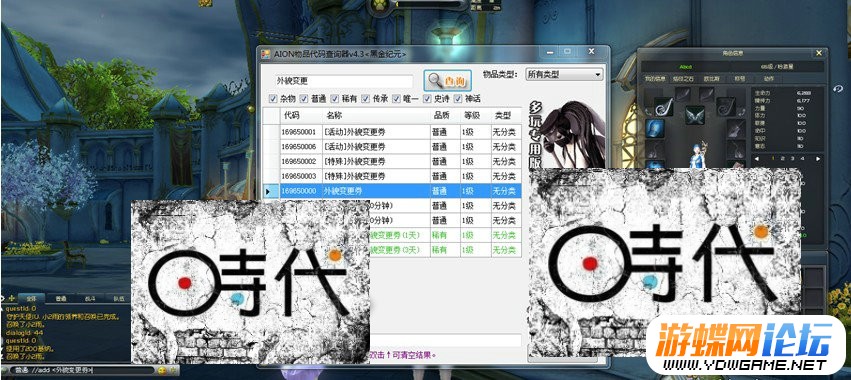Uncheck the 杂物 quality checkbox
This screenshot has width=851, height=380.
point(273,99)
